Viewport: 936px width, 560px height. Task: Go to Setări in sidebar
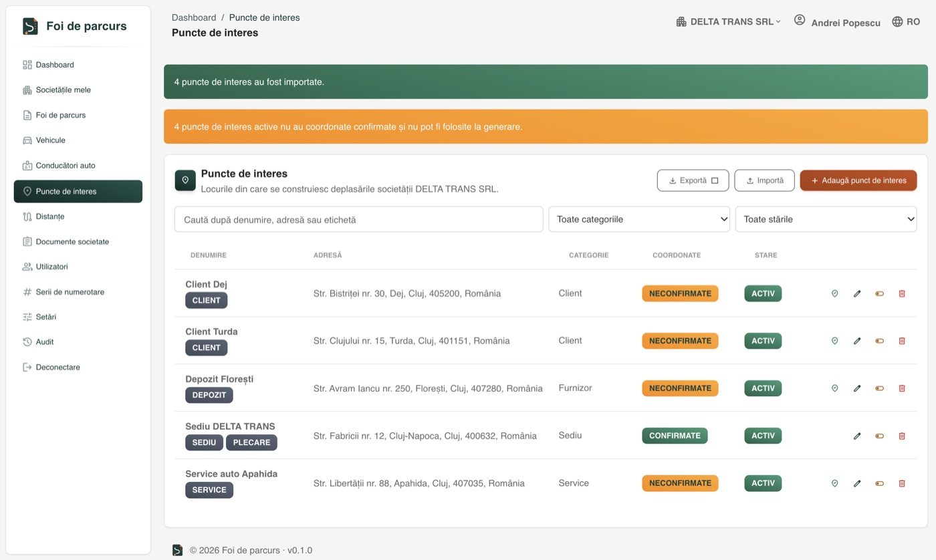(x=78, y=317)
